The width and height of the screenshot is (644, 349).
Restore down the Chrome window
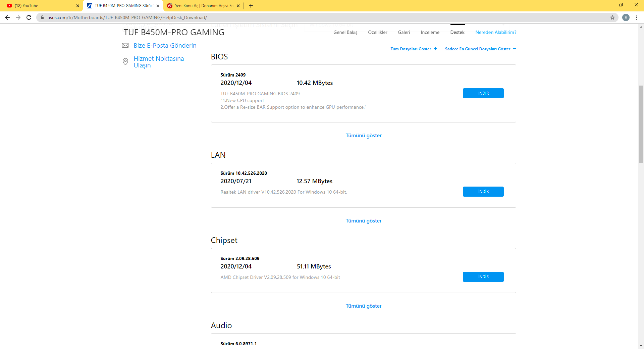(621, 5)
